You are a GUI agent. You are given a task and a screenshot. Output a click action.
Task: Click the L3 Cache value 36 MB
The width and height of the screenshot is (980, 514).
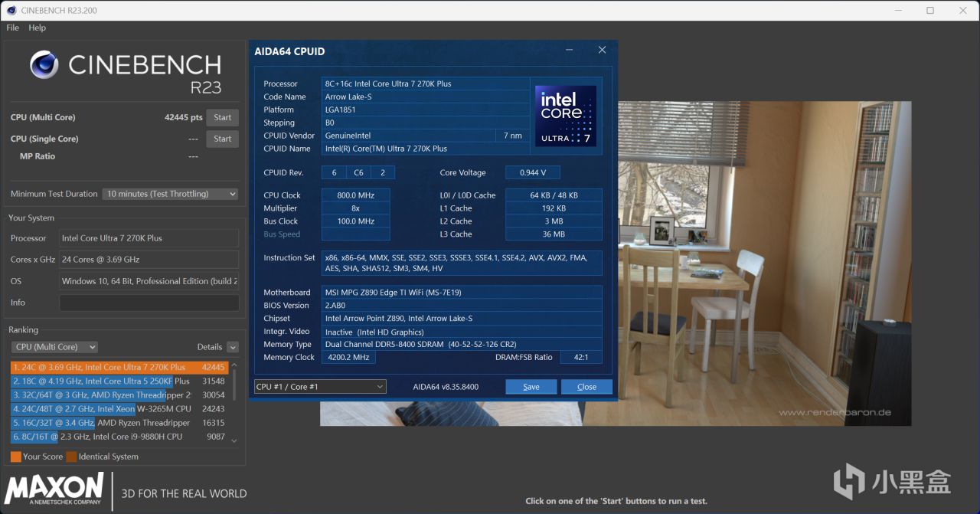tap(554, 234)
